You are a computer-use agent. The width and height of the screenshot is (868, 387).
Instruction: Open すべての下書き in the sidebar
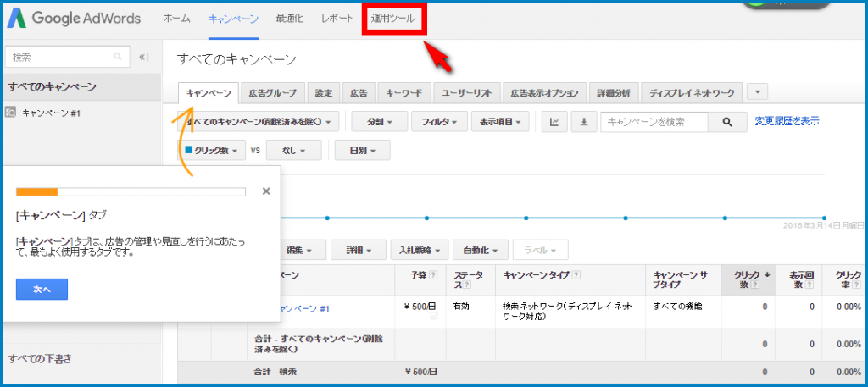point(40,359)
